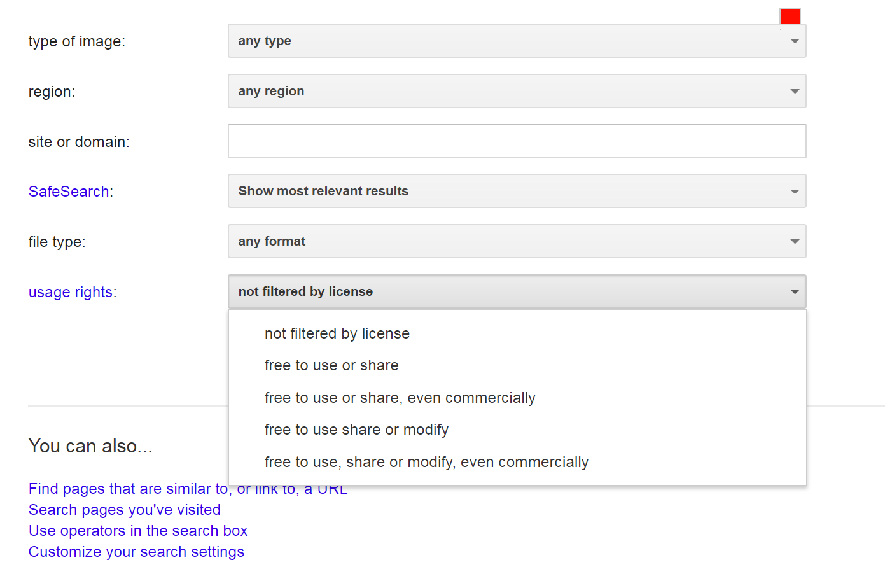Click the chevron on the region selector
The height and width of the screenshot is (588, 885).
point(794,91)
